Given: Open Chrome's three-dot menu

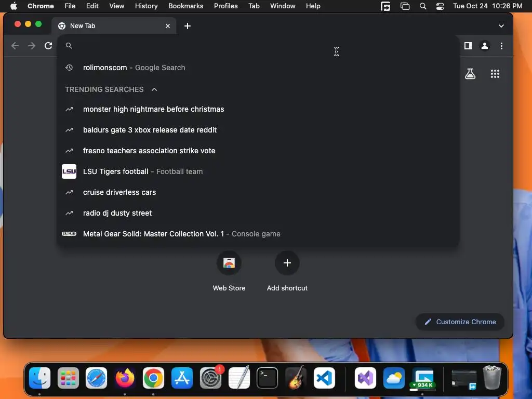Looking at the screenshot, I should click(x=501, y=46).
